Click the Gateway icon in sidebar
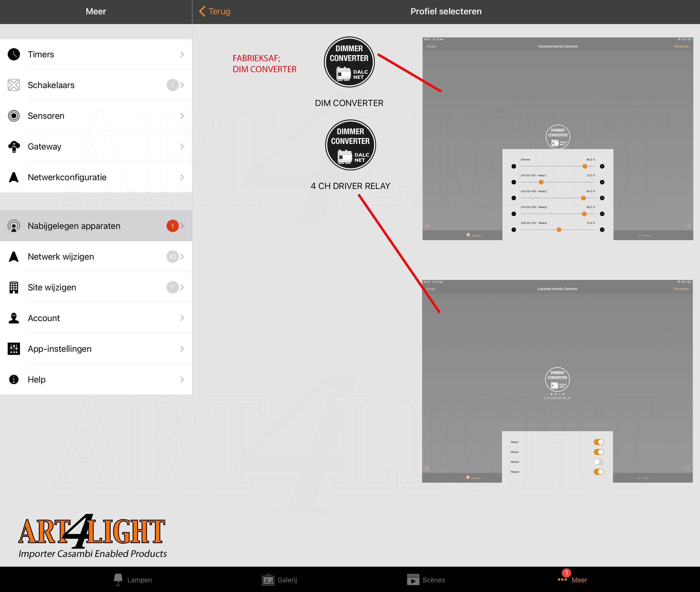Viewport: 700px width, 592px height. click(x=15, y=147)
